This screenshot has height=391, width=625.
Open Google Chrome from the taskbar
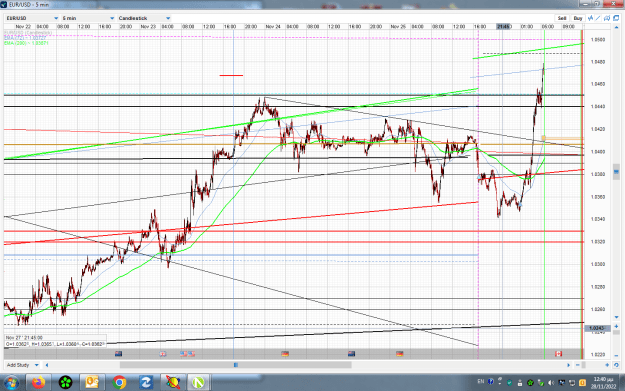point(119,383)
